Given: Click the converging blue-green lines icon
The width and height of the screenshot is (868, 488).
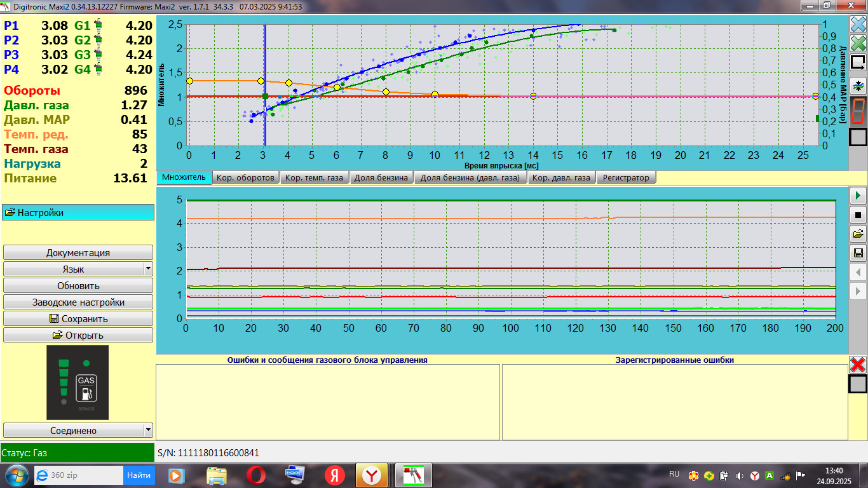Looking at the screenshot, I should coord(858,85).
